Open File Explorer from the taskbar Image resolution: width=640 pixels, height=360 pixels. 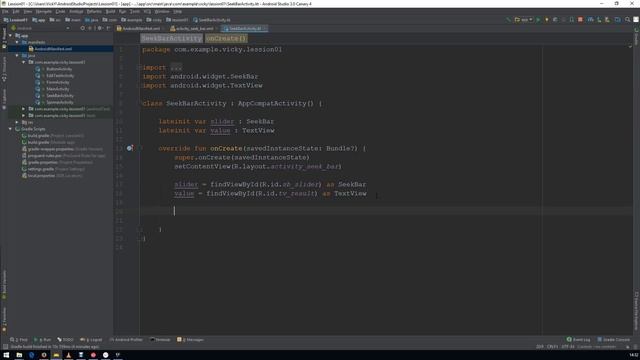19,355
